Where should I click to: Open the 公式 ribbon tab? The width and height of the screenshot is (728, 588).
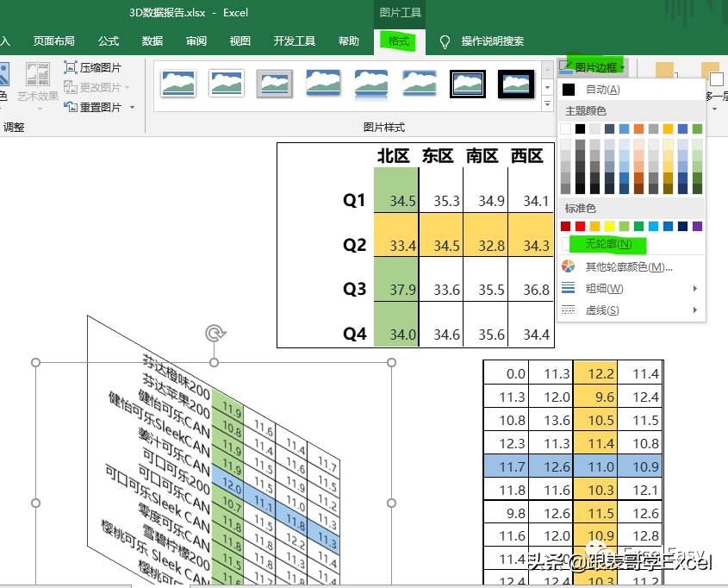[x=109, y=41]
